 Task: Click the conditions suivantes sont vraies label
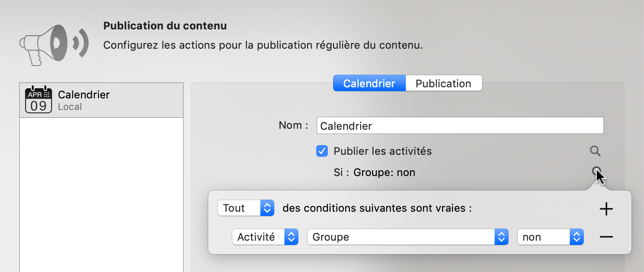tap(377, 208)
